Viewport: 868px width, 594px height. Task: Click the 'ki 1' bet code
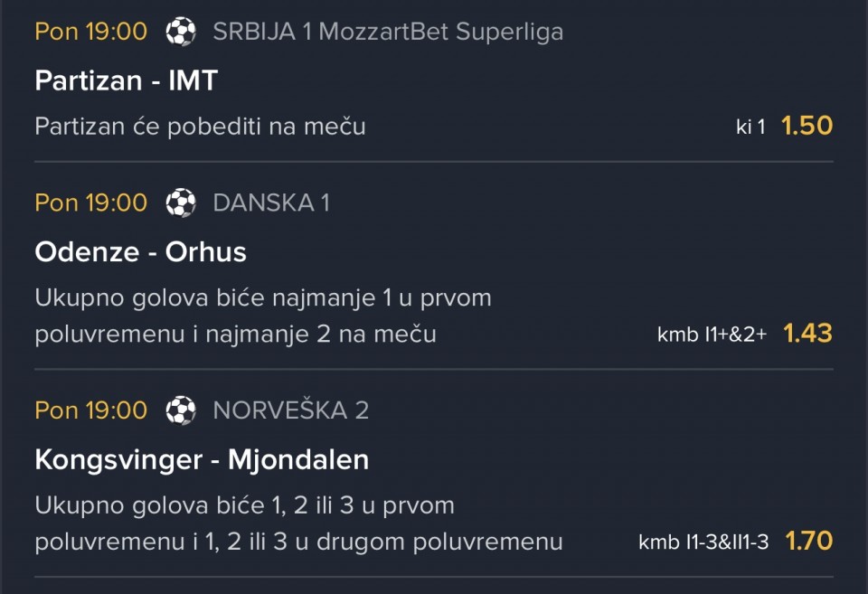click(750, 127)
